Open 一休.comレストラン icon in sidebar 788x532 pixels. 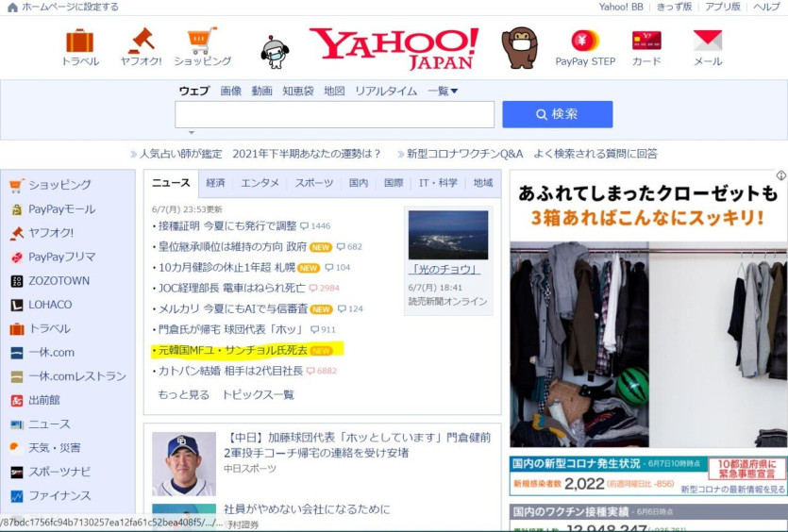17,376
